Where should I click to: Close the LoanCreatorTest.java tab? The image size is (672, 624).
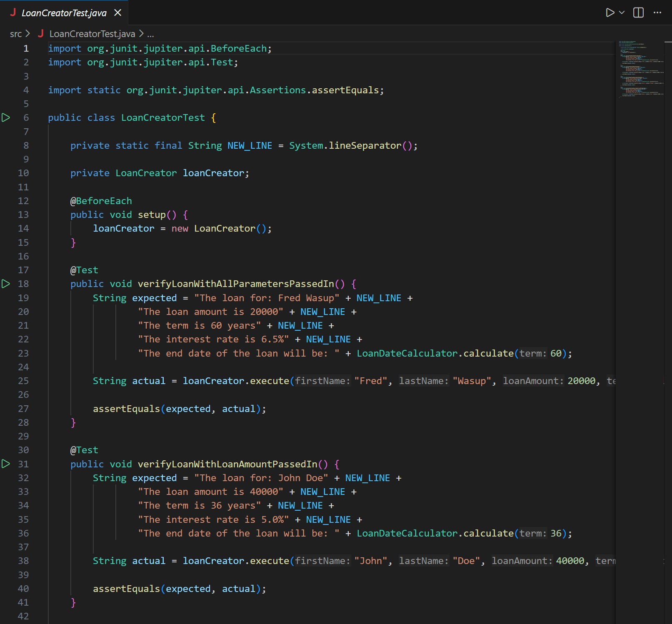pyautogui.click(x=117, y=12)
